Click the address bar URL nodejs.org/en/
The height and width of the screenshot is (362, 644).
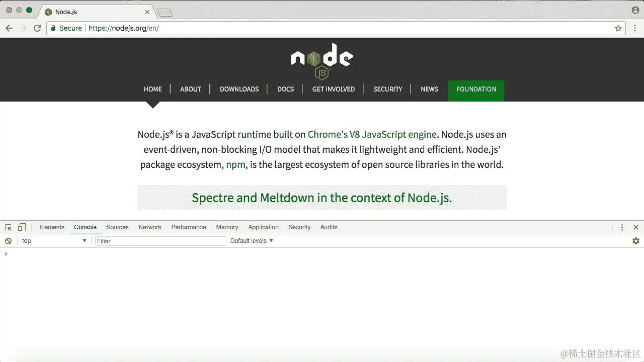click(x=124, y=28)
